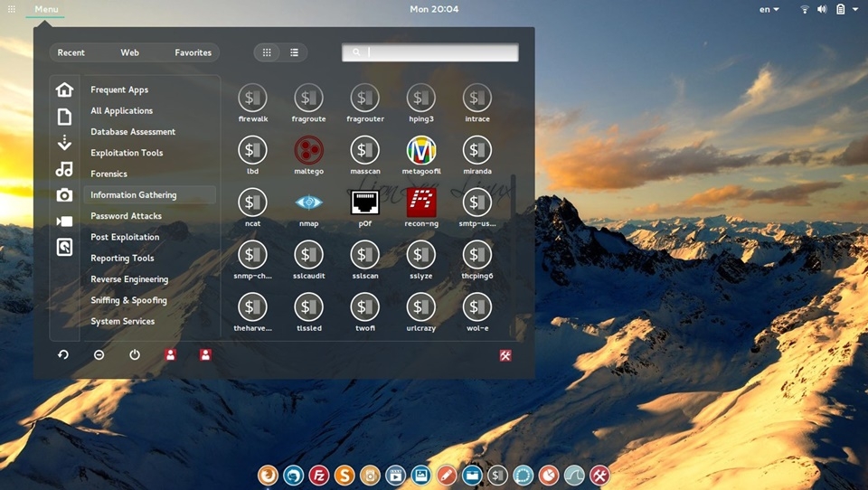Launch wol-e application
868x490 pixels.
(x=476, y=312)
